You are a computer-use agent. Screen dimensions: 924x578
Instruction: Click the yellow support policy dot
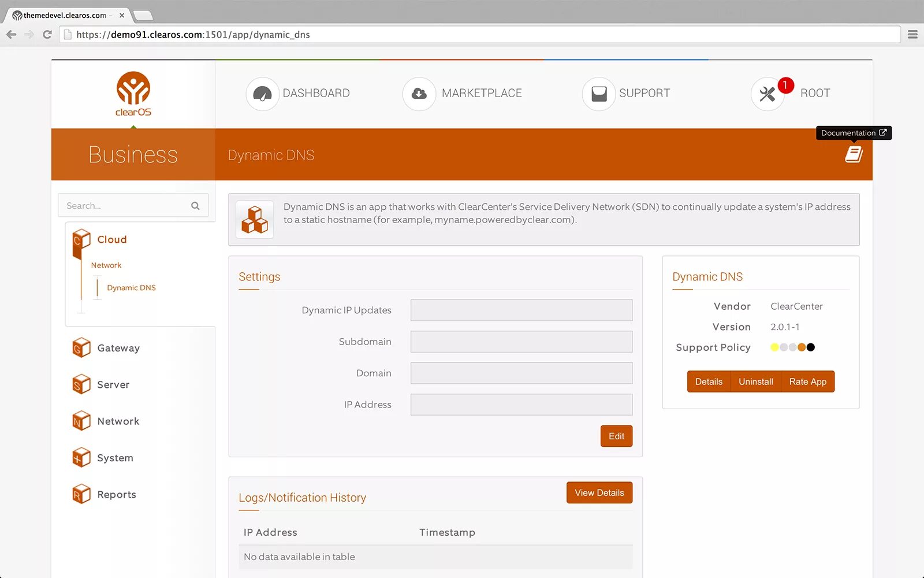(x=774, y=347)
